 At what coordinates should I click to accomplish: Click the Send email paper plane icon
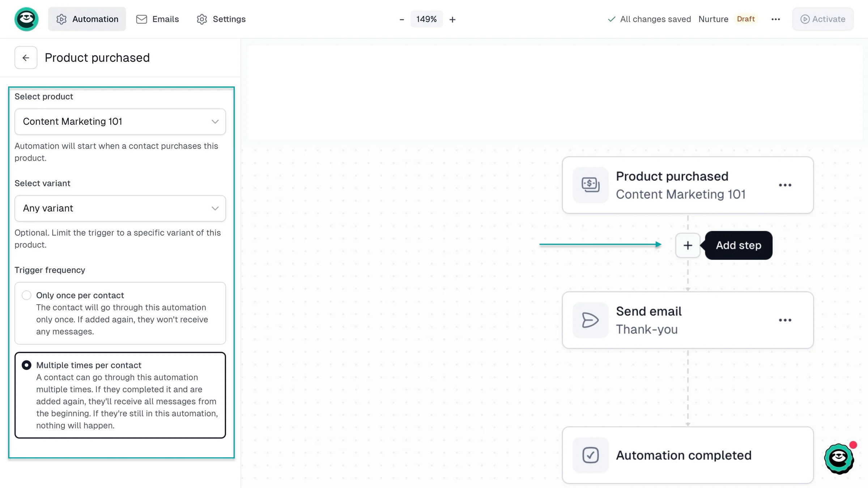(590, 320)
